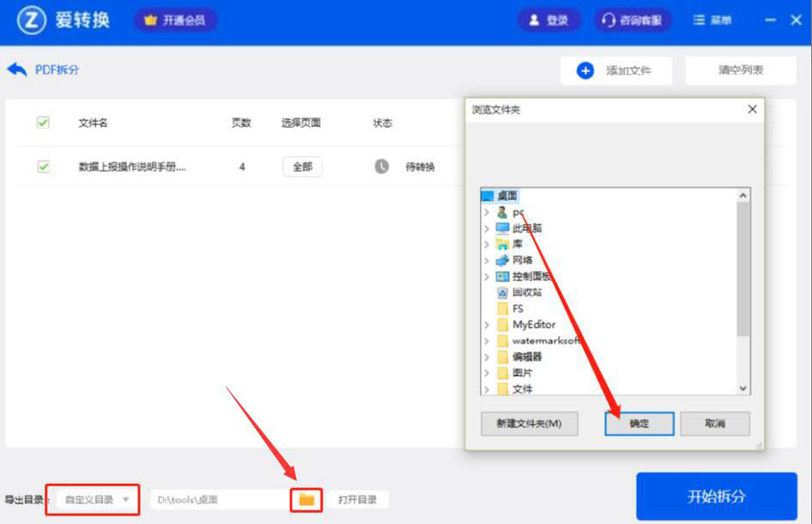Expand the 控制面板 node
Image resolution: width=812 pixels, height=524 pixels.
pyautogui.click(x=487, y=277)
